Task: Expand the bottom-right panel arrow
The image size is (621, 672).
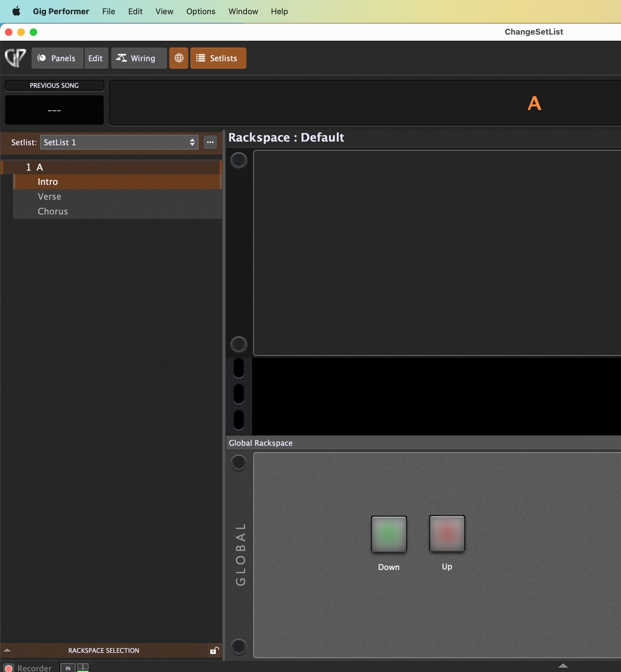Action: pyautogui.click(x=562, y=666)
